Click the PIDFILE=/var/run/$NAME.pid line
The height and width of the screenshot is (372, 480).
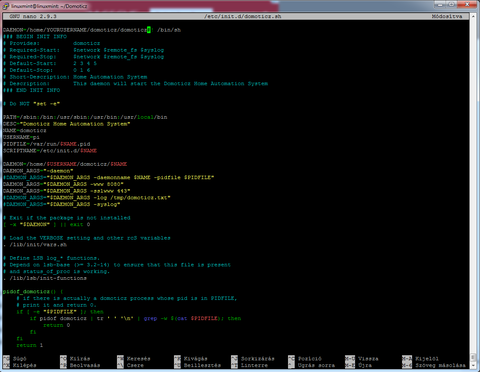(x=47, y=144)
